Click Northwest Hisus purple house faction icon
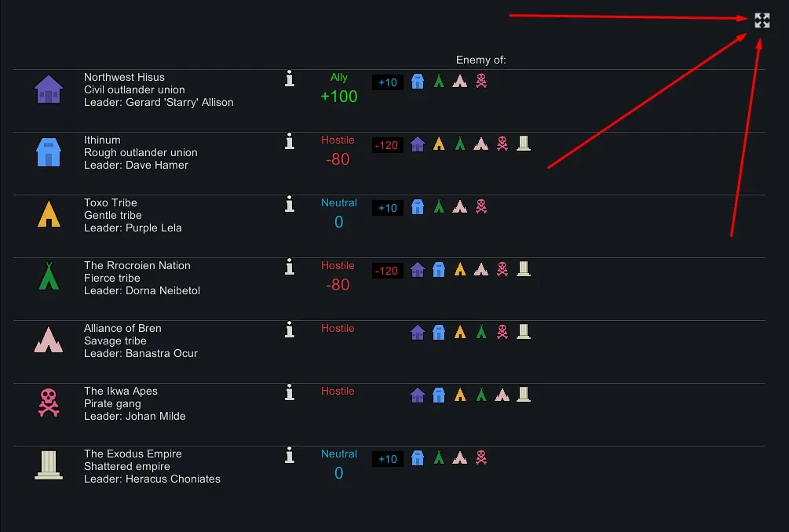The width and height of the screenshot is (789, 532). click(x=49, y=89)
